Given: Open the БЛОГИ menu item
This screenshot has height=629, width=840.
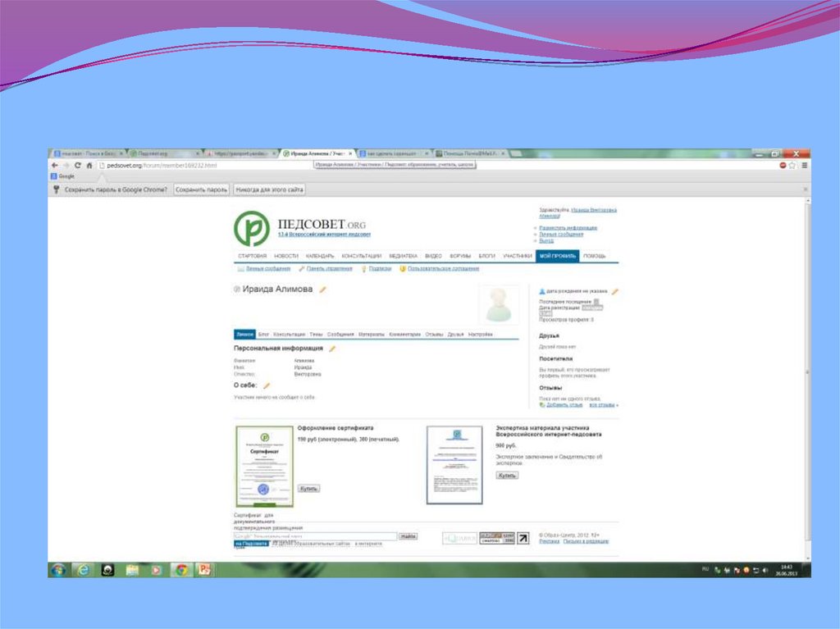Looking at the screenshot, I should (x=486, y=256).
